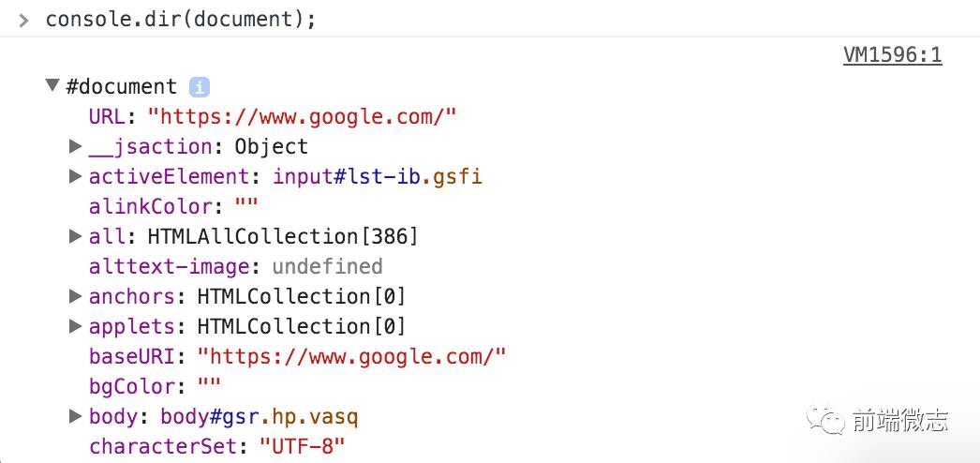Expand the applets HTMLCollection entry

click(x=76, y=326)
